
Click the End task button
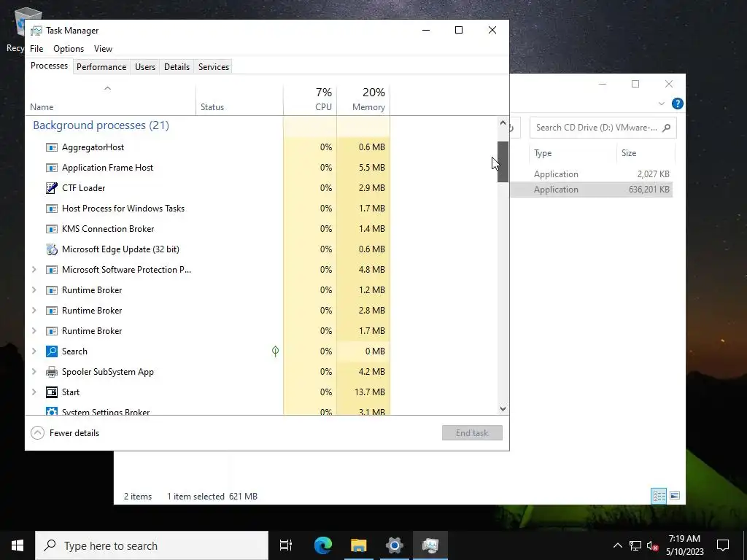click(x=472, y=433)
